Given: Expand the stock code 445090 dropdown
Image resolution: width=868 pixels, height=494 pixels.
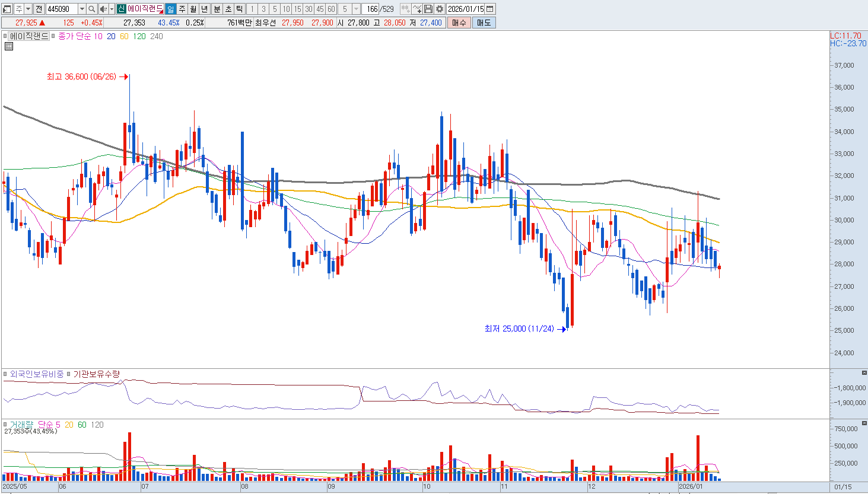Looking at the screenshot, I should tap(82, 9).
